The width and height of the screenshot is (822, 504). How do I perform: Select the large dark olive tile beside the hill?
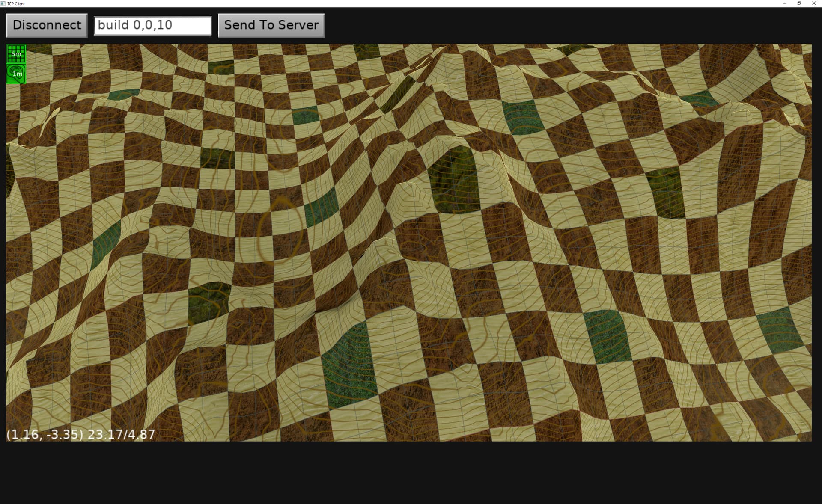[x=454, y=180]
